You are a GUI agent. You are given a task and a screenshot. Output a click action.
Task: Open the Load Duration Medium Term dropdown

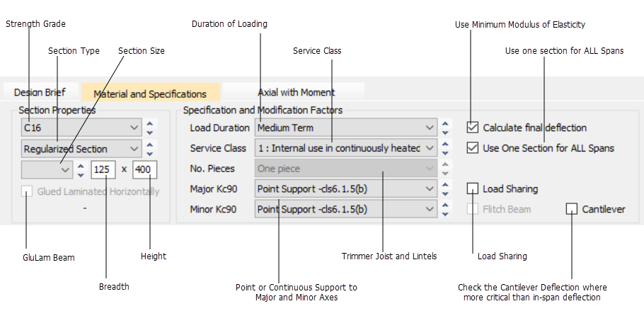(345, 128)
